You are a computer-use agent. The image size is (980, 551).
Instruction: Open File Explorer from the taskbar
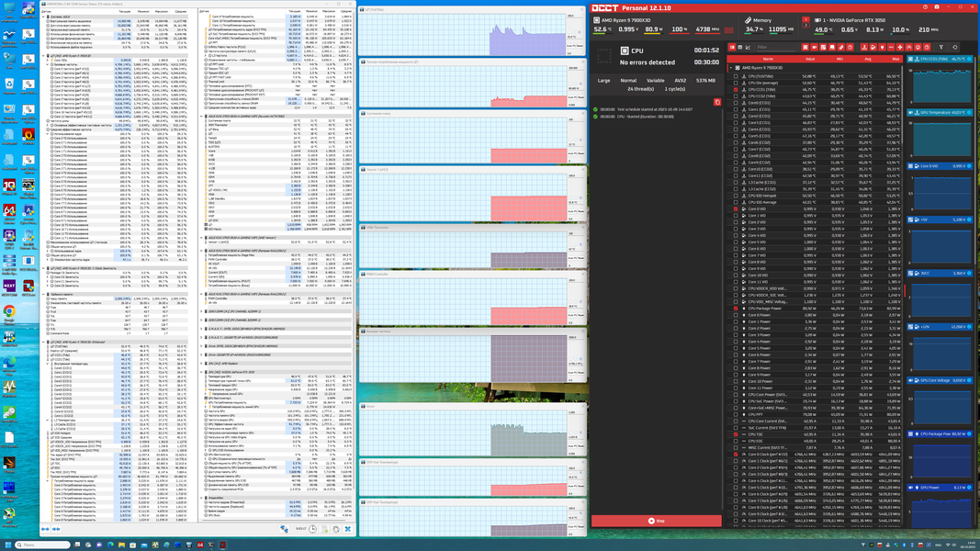click(x=122, y=545)
